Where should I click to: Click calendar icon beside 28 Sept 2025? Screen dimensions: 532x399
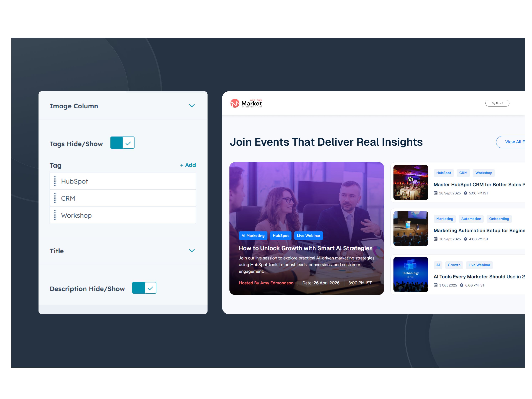(436, 193)
